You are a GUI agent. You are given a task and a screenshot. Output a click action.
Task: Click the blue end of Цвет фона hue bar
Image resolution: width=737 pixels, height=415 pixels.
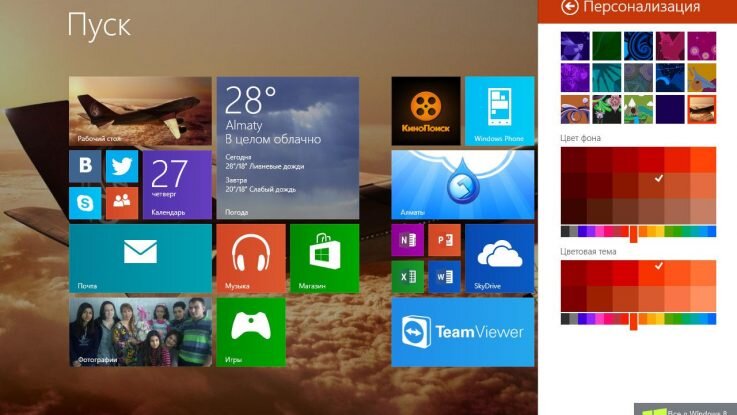coord(712,231)
